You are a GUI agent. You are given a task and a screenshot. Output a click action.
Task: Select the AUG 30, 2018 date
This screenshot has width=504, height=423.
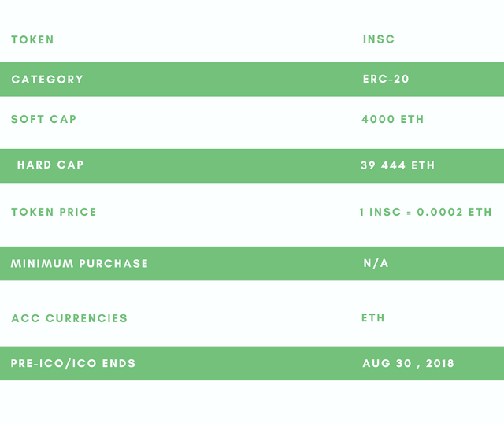tap(408, 364)
